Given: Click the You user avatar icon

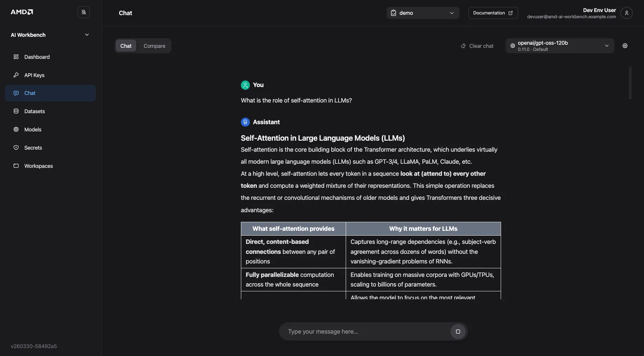Looking at the screenshot, I should coord(245,85).
